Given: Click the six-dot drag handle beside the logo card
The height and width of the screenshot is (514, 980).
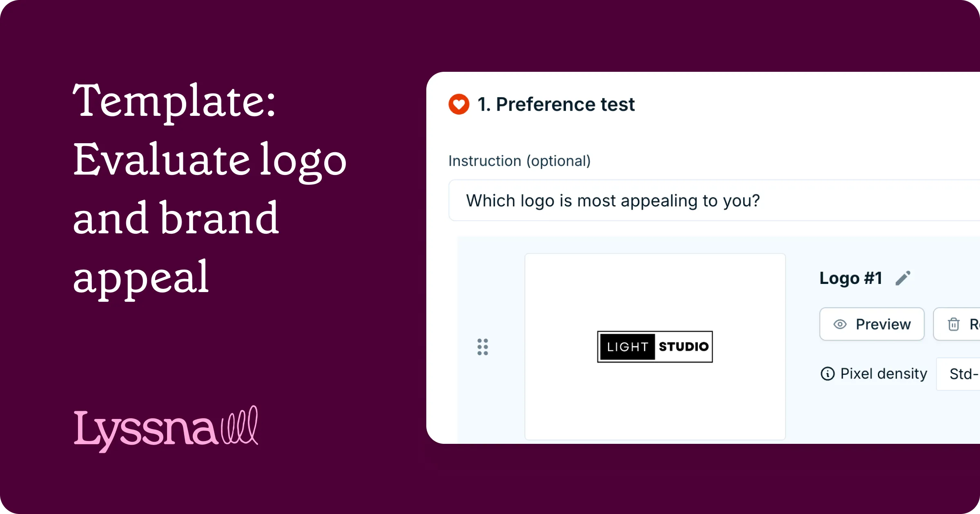Looking at the screenshot, I should [x=483, y=347].
